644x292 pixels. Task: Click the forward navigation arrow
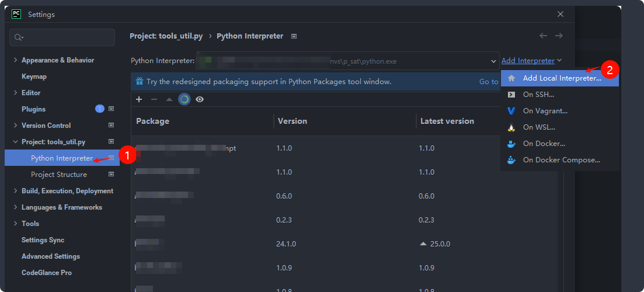[559, 36]
